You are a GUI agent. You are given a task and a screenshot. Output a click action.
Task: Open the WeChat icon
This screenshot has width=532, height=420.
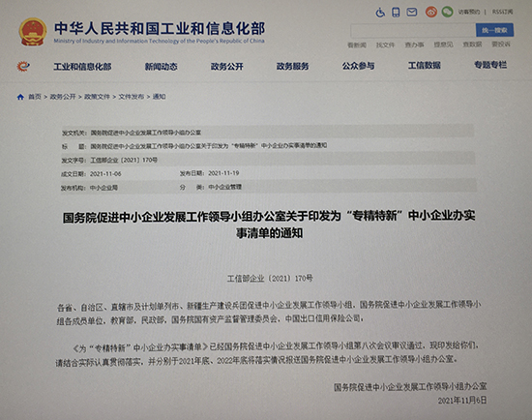point(447,12)
